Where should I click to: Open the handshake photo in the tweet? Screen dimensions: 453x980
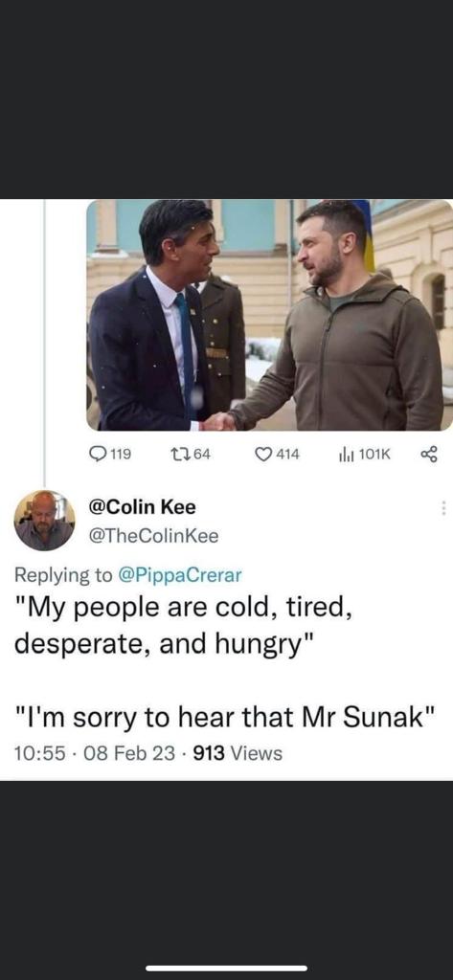coord(270,314)
